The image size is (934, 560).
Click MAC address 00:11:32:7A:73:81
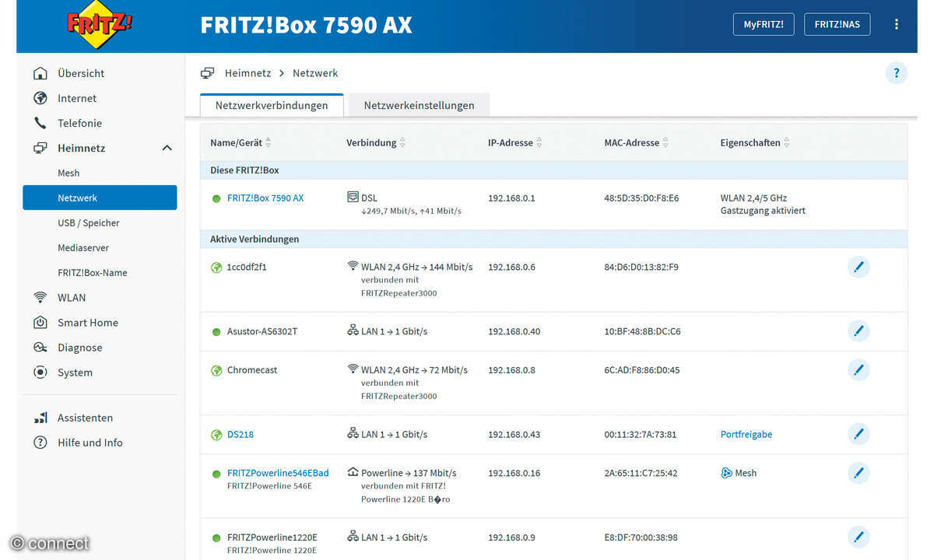click(641, 435)
